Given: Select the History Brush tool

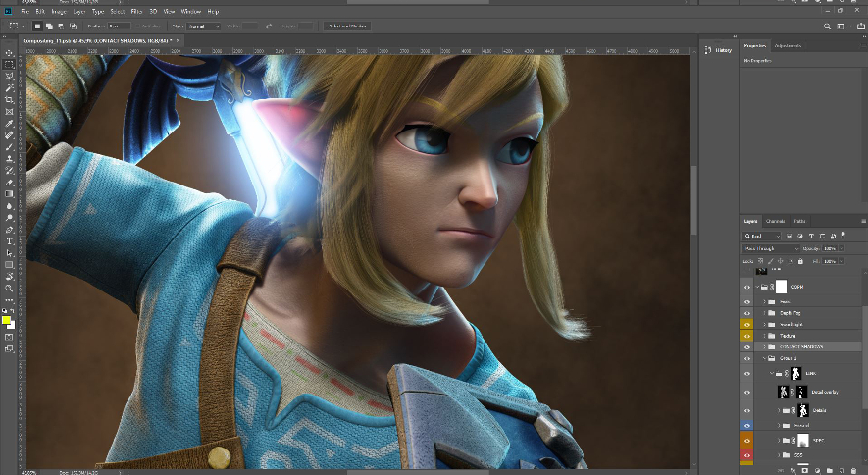Looking at the screenshot, I should pos(9,171).
